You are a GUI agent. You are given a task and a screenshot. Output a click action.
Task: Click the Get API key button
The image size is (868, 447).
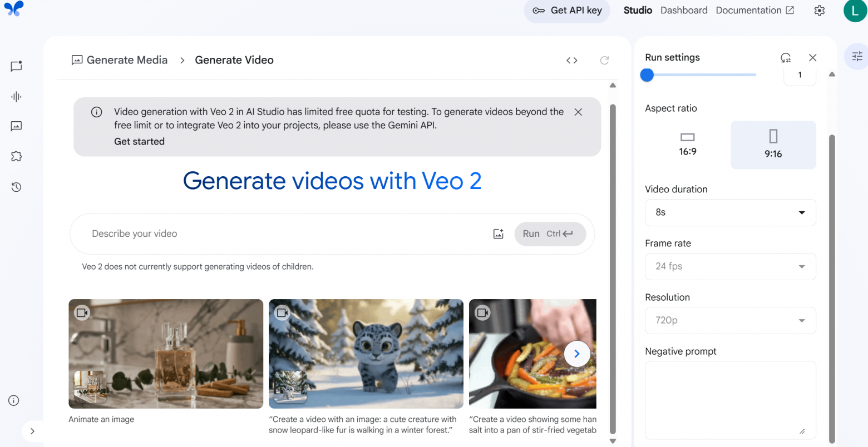click(x=566, y=10)
